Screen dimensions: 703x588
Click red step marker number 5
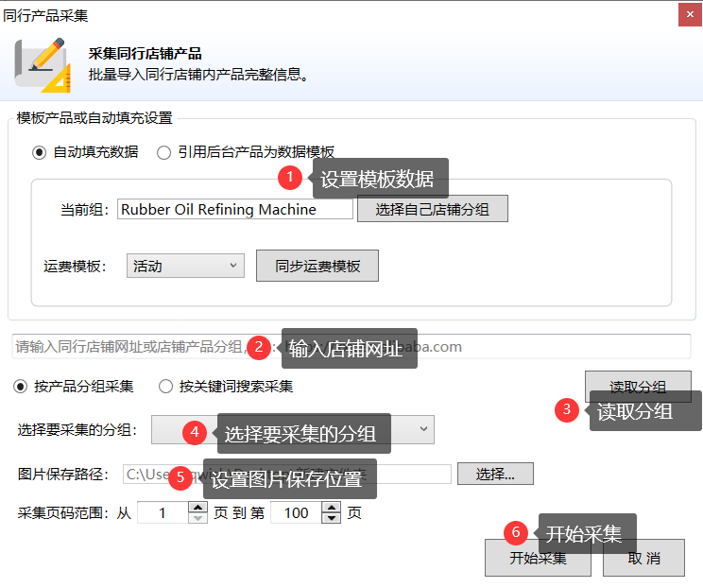181,477
